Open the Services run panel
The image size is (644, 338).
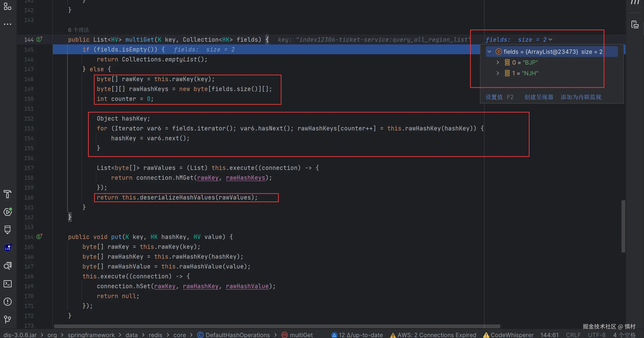tap(7, 212)
